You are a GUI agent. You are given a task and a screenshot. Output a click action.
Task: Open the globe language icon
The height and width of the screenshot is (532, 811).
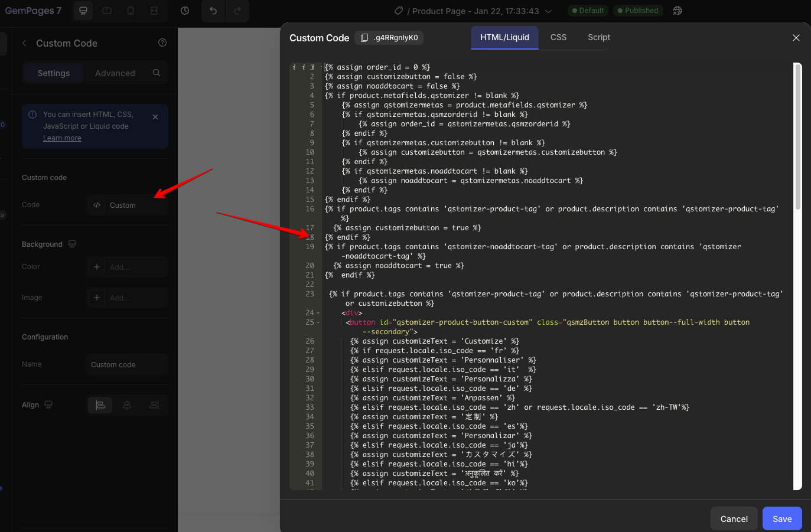pyautogui.click(x=678, y=11)
